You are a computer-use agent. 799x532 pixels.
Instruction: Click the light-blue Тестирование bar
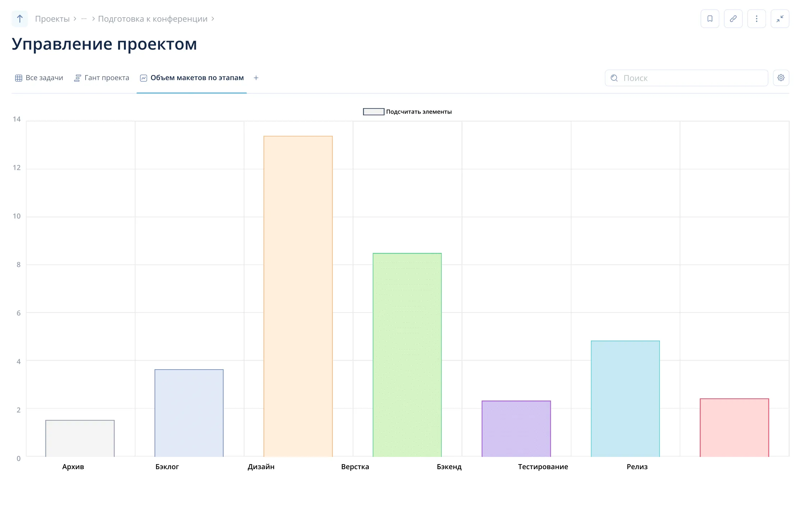click(625, 399)
